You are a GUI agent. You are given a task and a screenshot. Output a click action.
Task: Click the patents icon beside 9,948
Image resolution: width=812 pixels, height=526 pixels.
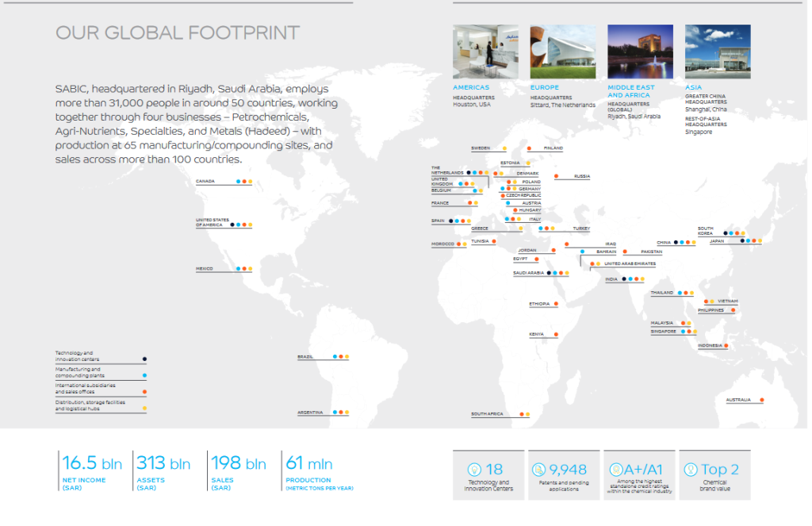(538, 470)
